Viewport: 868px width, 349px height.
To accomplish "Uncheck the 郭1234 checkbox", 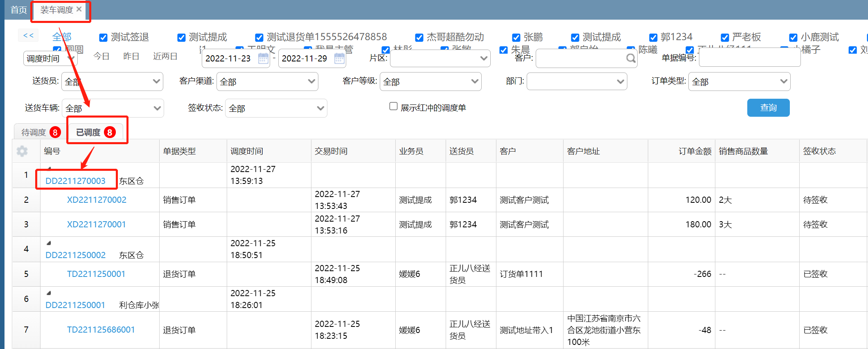I will [653, 38].
